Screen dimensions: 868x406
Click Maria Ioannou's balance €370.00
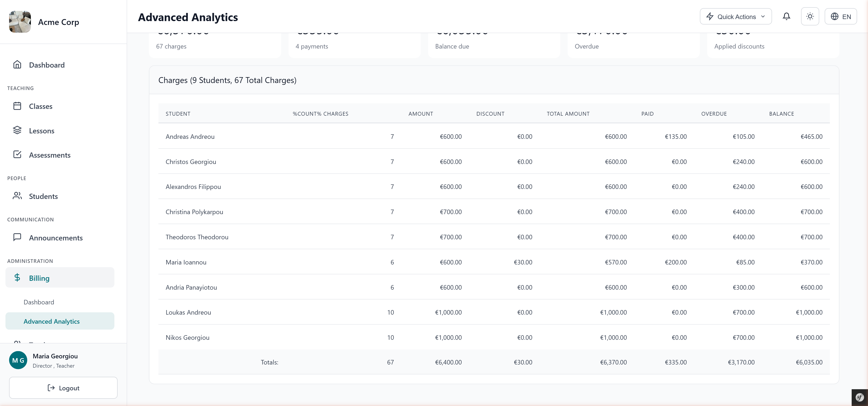click(x=811, y=262)
